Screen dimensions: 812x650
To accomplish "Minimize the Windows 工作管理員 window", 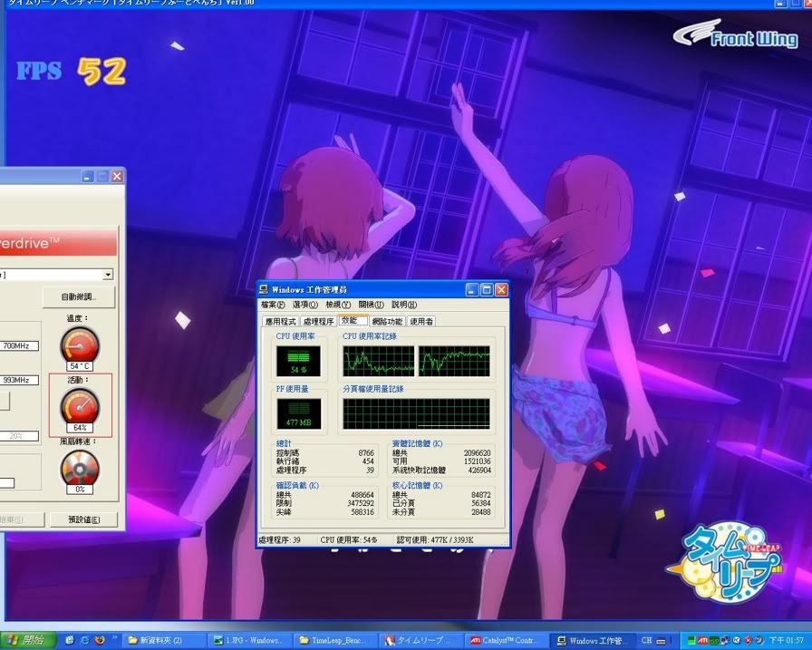I will pos(472,289).
